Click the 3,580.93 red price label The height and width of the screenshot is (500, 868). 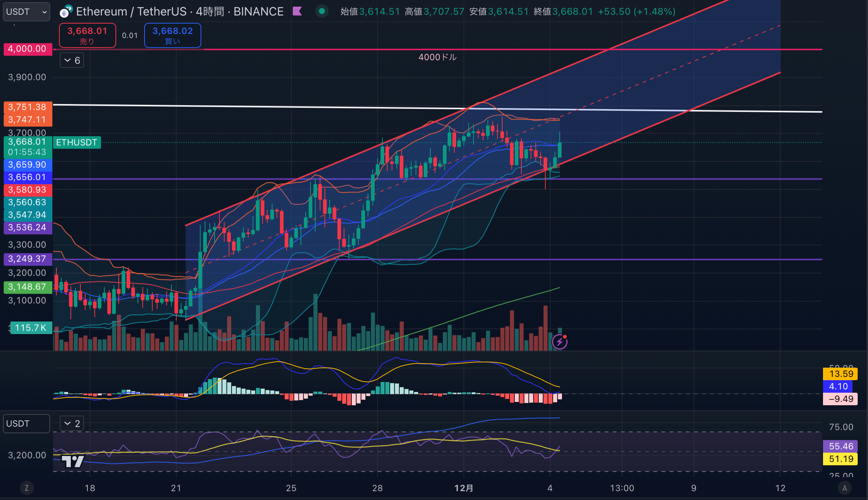[x=28, y=190]
